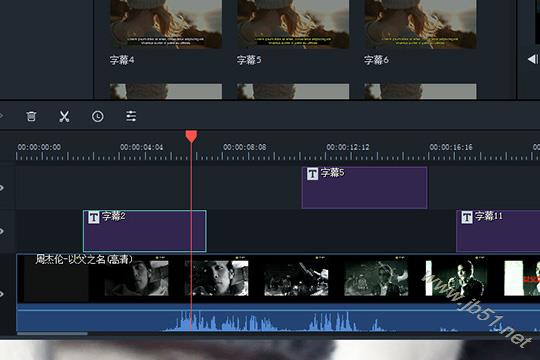Click ruler at 00:00:12:12
540x360 pixels.
(x=348, y=147)
